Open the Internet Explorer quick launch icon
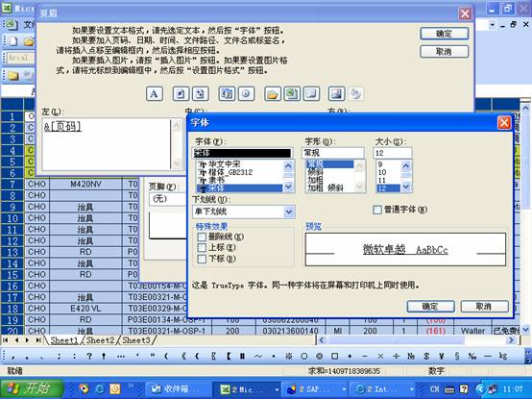Viewport: 532px width, 399px height. click(x=100, y=388)
